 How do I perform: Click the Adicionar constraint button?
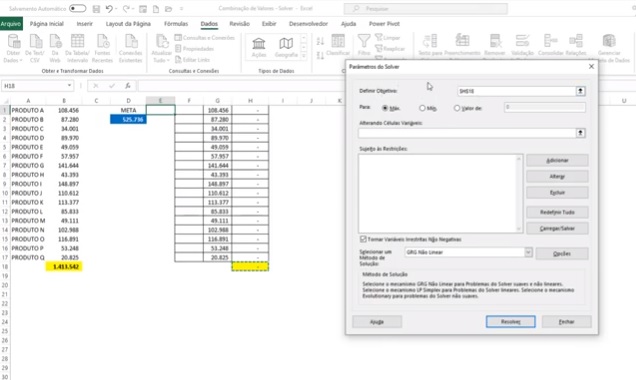(x=557, y=160)
